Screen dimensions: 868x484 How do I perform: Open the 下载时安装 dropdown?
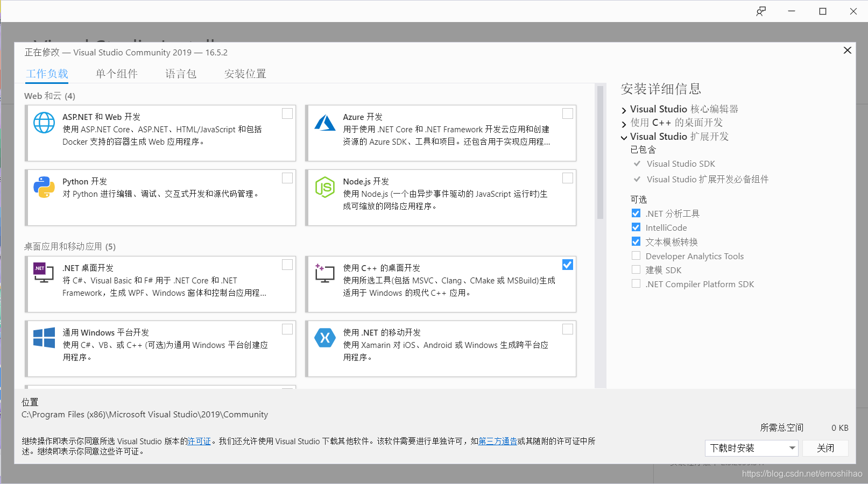(752, 448)
